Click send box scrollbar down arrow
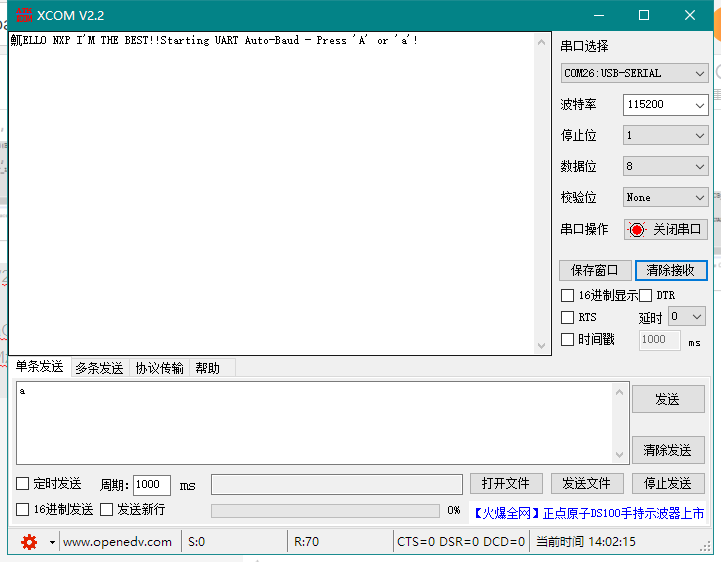The image size is (721, 562). coord(619,454)
